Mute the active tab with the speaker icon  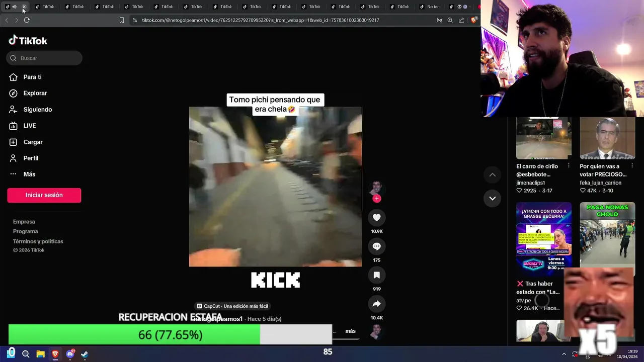14,7
